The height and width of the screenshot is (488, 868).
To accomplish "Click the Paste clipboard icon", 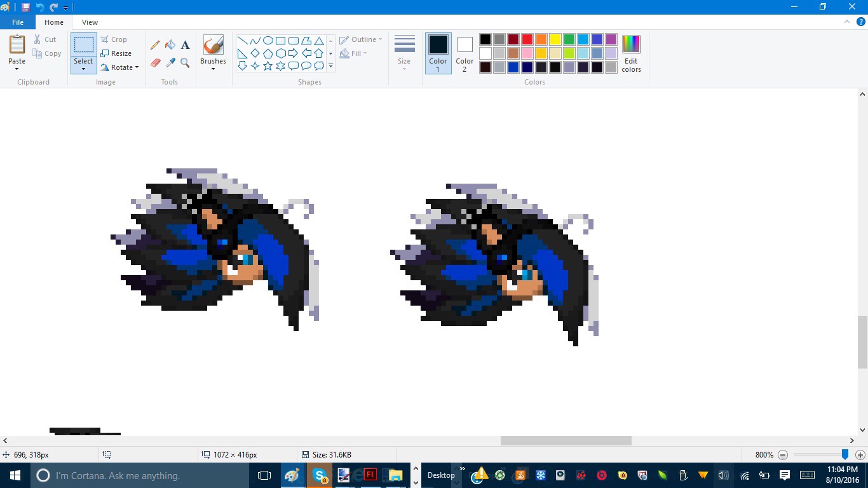I will (17, 44).
